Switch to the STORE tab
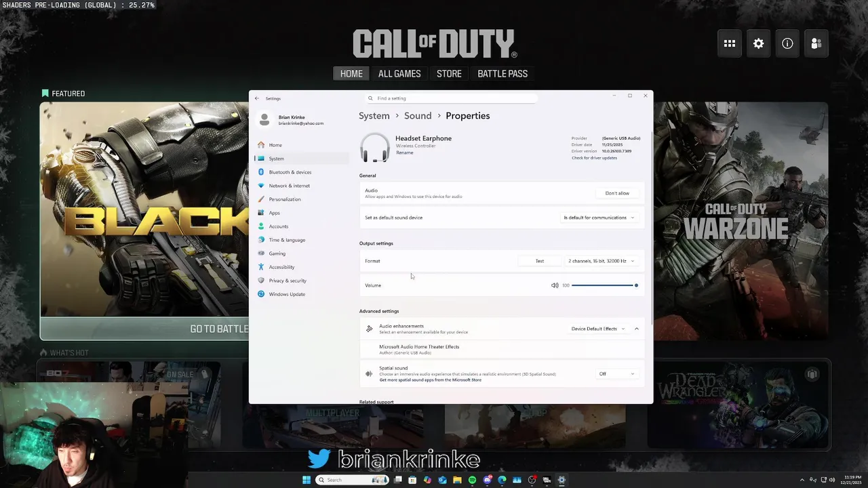 449,73
